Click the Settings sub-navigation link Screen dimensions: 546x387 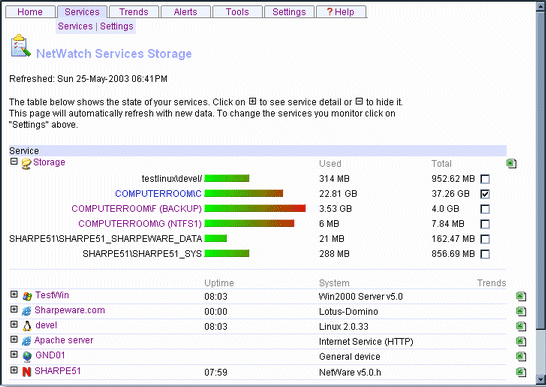117,26
